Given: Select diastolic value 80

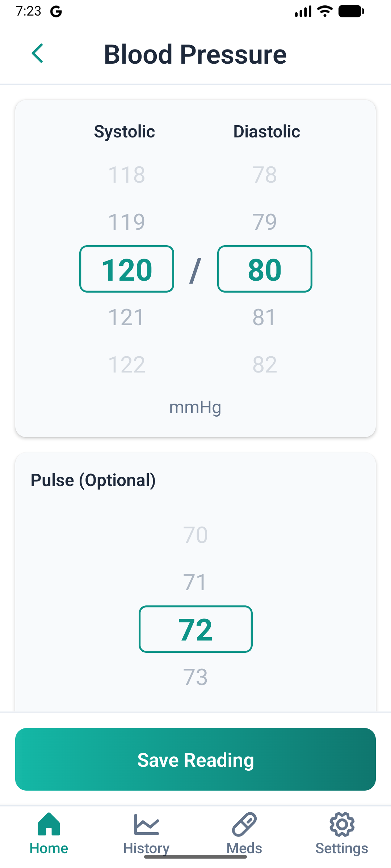Looking at the screenshot, I should (265, 269).
